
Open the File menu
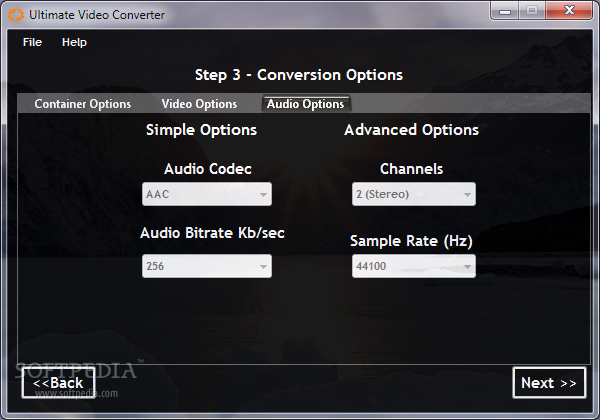32,42
